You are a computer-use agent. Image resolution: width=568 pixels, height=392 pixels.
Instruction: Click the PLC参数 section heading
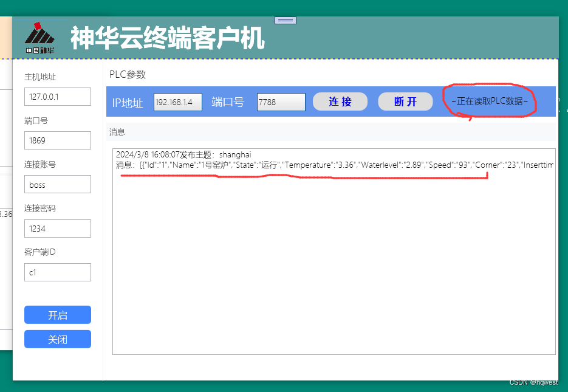point(128,75)
